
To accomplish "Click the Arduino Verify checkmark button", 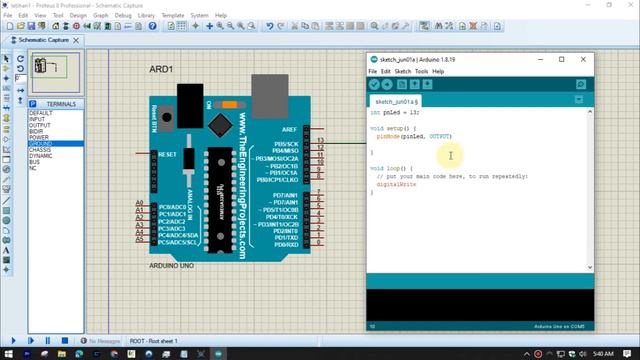I will pyautogui.click(x=374, y=84).
